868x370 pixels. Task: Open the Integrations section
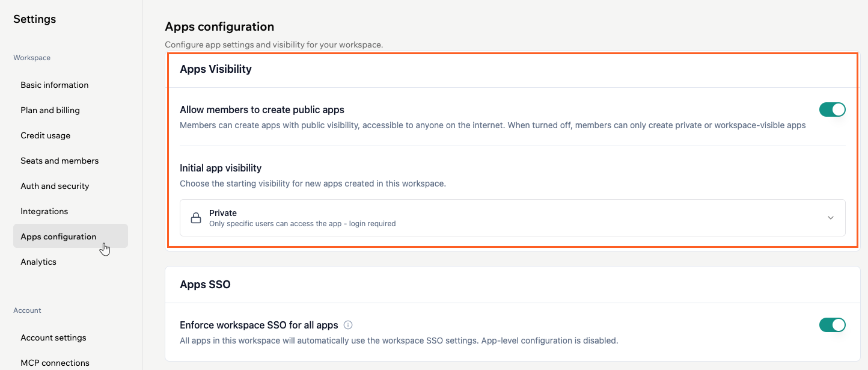point(44,211)
